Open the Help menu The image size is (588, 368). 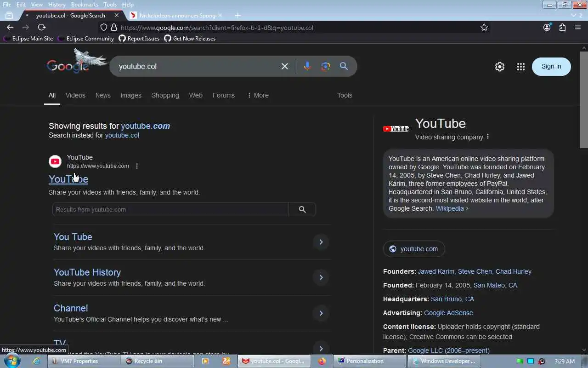(128, 5)
